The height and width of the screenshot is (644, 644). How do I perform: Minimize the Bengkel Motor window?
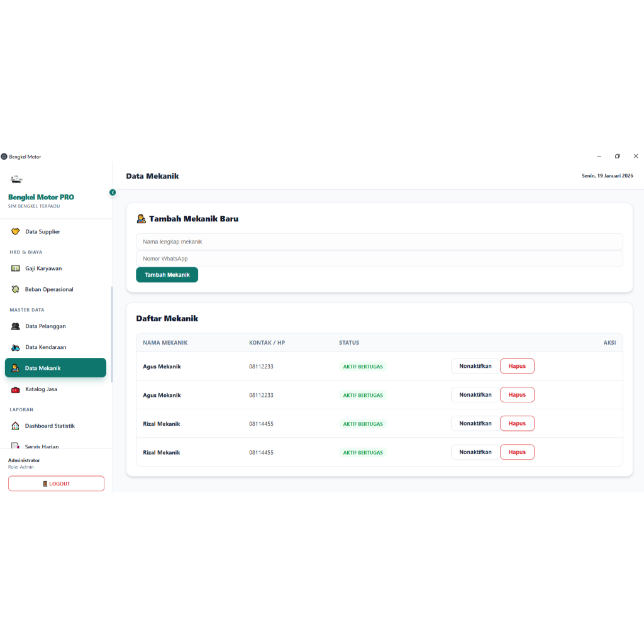[x=599, y=156]
